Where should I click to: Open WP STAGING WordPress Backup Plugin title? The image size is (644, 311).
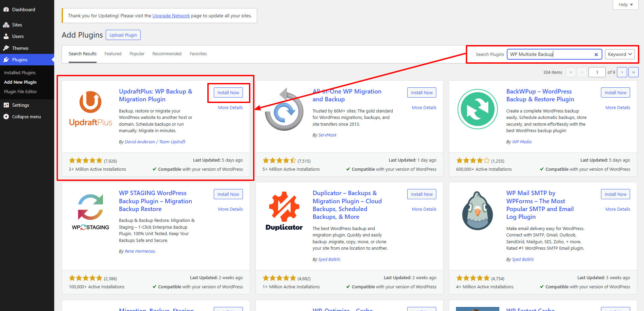pos(155,201)
